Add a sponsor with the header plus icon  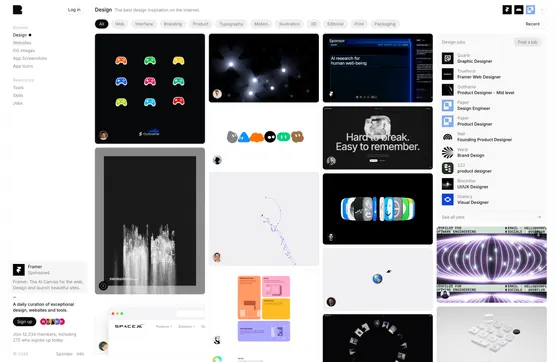coord(542,10)
